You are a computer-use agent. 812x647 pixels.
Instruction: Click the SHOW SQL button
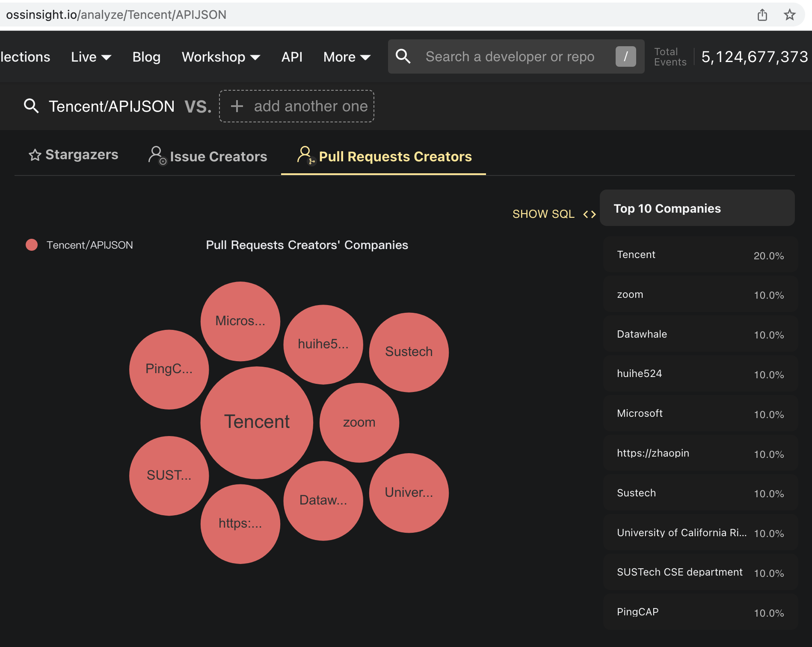pyautogui.click(x=554, y=214)
